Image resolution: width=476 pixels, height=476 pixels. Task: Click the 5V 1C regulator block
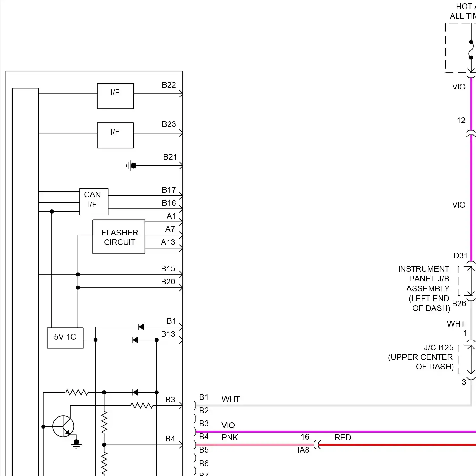(65, 338)
